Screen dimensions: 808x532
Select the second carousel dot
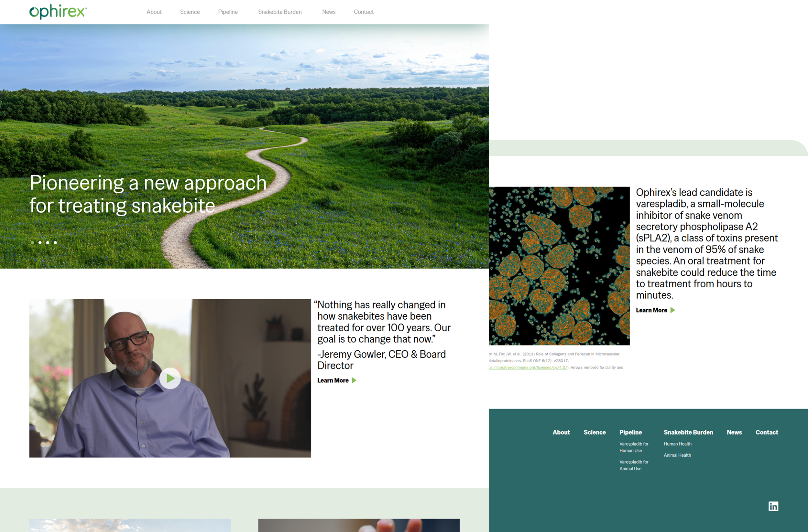tap(40, 243)
